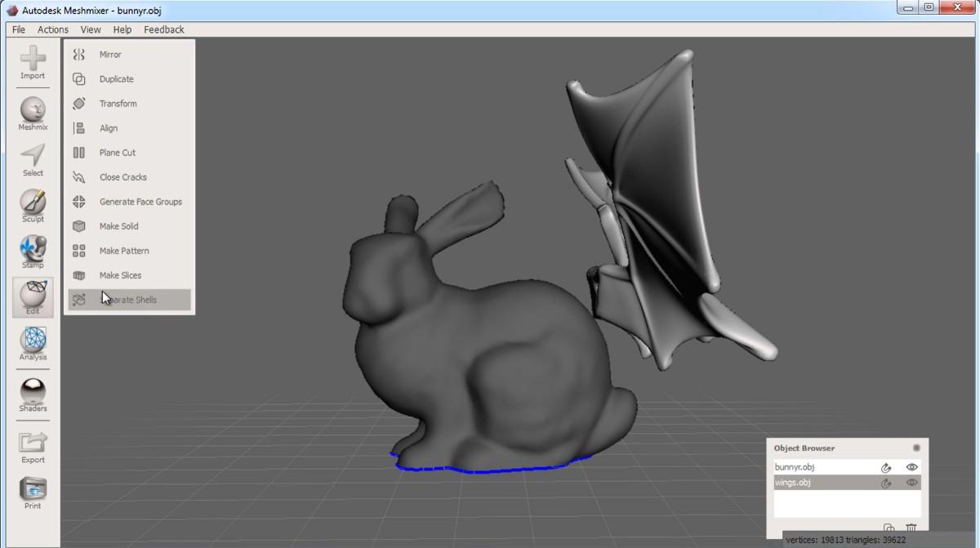This screenshot has width=980, height=548.
Task: Click duplicate object icon in Object Browser
Action: pos(889,529)
